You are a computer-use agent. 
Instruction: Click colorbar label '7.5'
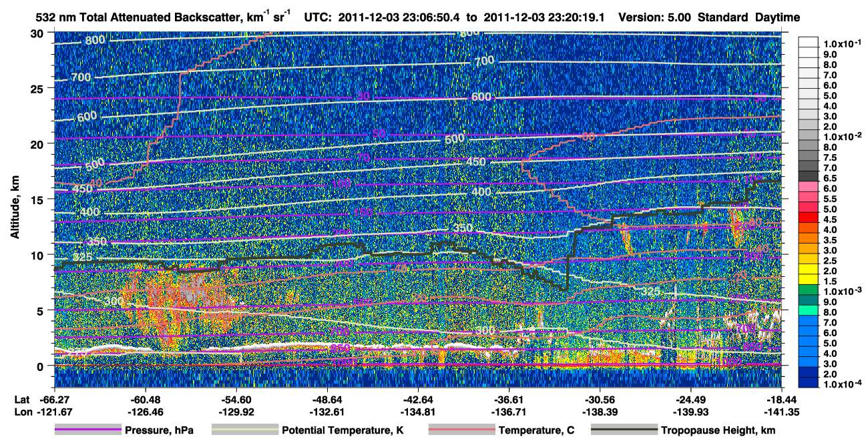click(x=829, y=157)
